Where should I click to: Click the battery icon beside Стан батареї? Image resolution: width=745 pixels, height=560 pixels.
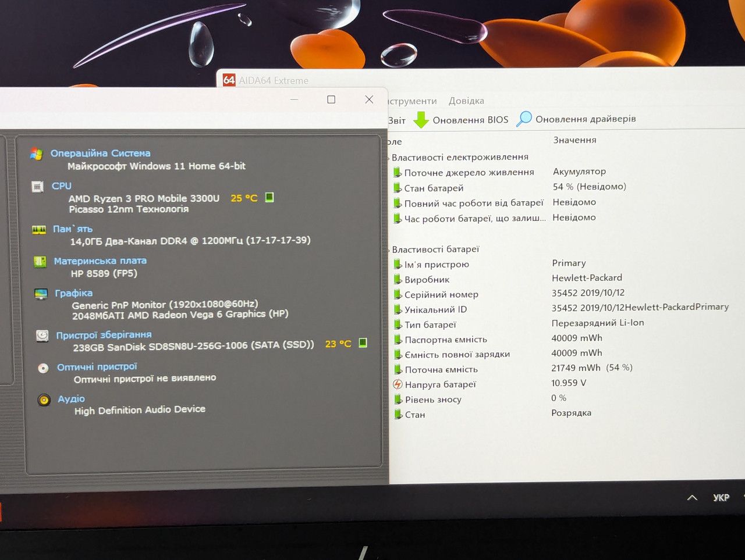tap(397, 188)
